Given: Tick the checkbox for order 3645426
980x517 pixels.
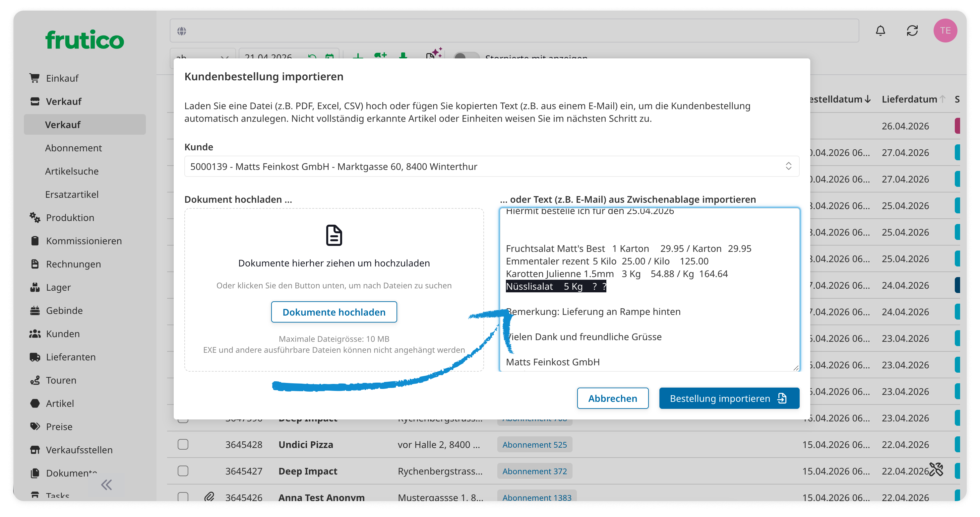Looking at the screenshot, I should point(183,496).
